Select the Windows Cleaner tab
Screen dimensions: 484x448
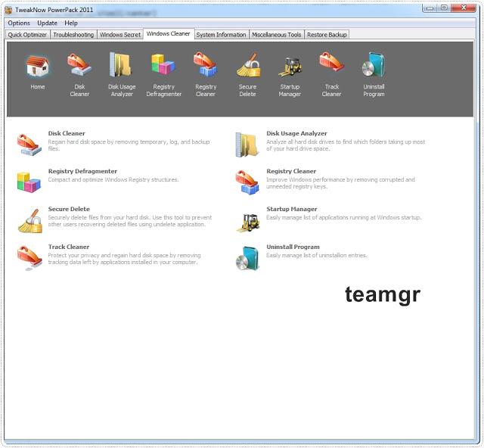point(168,34)
